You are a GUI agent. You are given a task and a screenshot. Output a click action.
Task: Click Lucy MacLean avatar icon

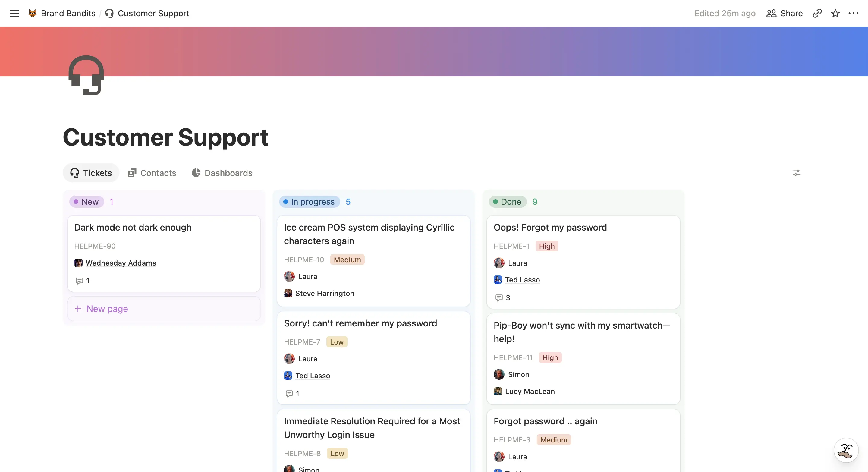tap(498, 391)
